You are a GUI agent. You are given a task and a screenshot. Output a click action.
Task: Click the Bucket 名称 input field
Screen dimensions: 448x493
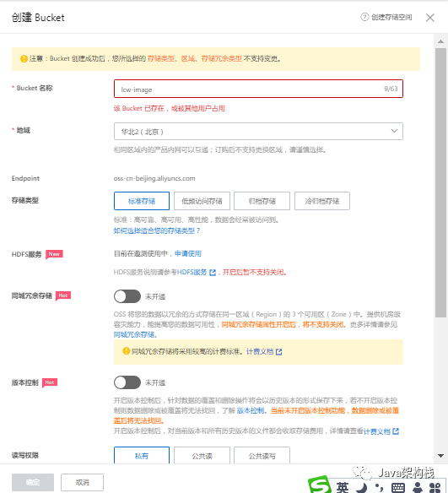[x=258, y=89]
